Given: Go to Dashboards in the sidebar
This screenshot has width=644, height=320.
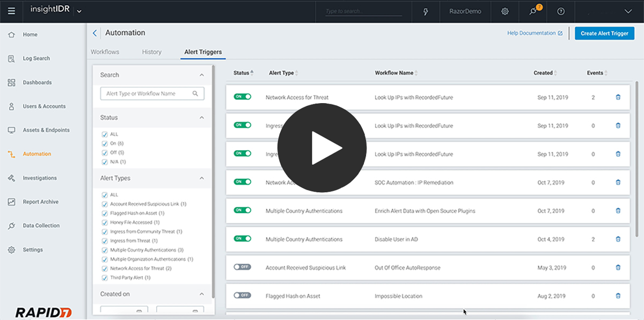Looking at the screenshot, I should click(37, 83).
